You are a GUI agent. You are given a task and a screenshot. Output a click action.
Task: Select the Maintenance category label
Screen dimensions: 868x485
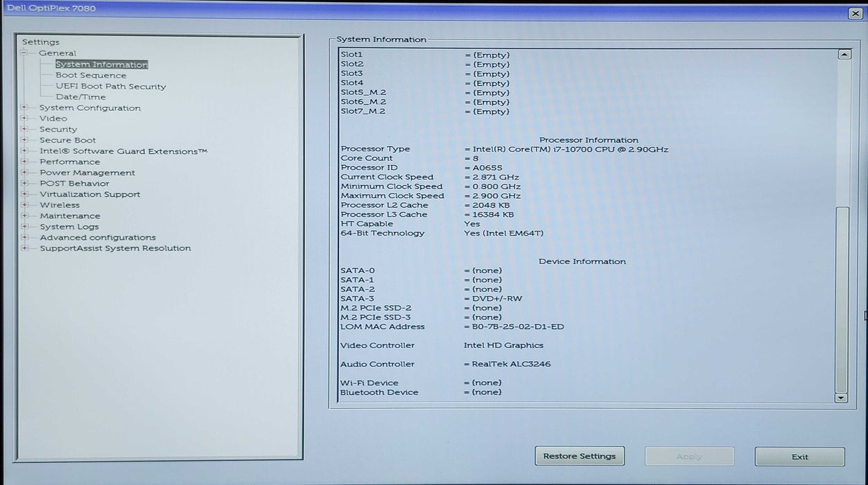(x=70, y=216)
